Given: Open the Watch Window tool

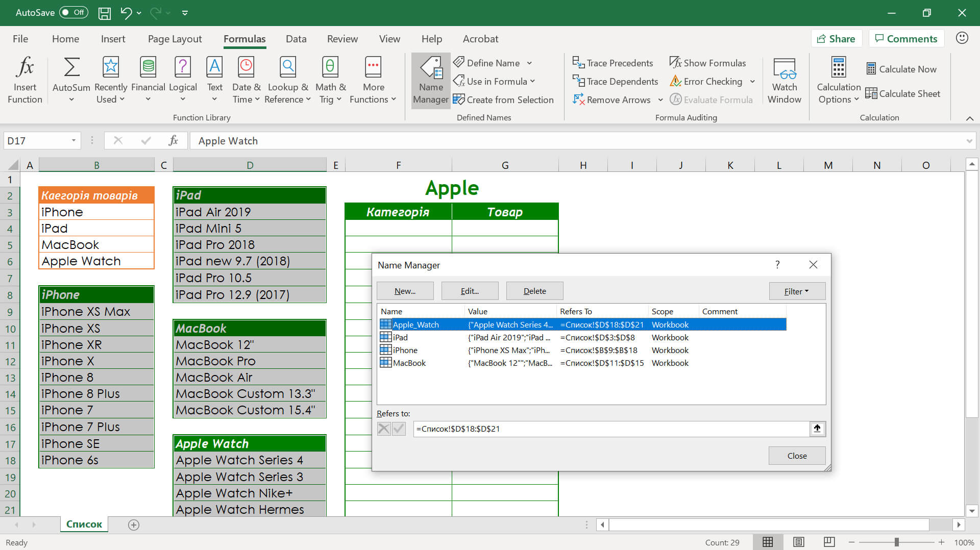Looking at the screenshot, I should 784,80.
